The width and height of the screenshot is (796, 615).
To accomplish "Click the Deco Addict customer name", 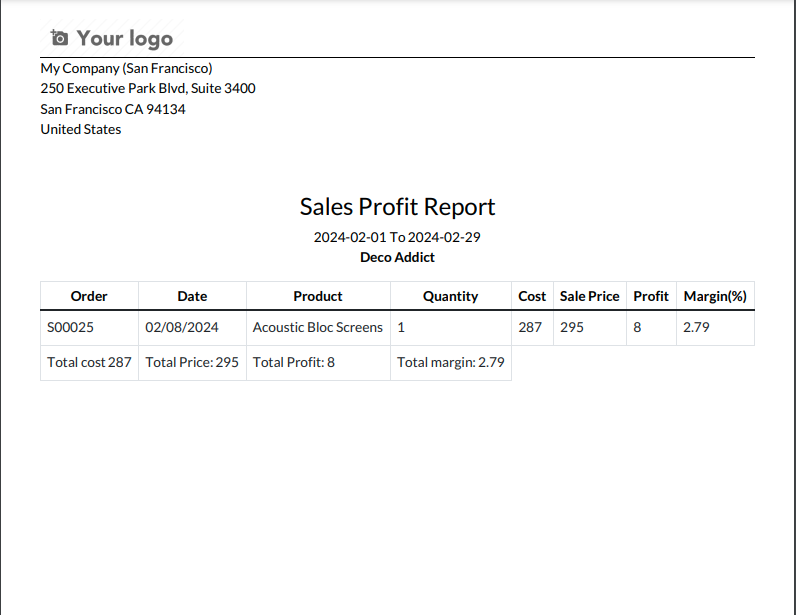I will pyautogui.click(x=397, y=257).
